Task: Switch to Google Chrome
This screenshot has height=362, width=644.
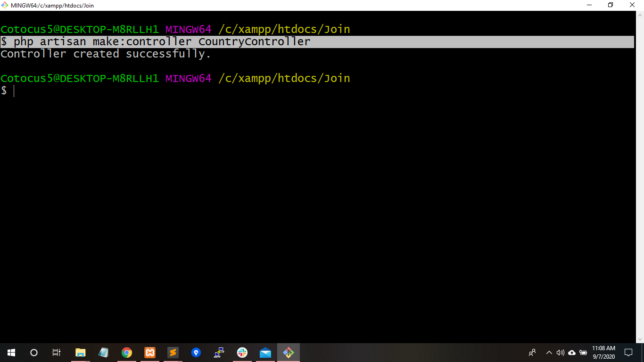Action: click(126, 353)
